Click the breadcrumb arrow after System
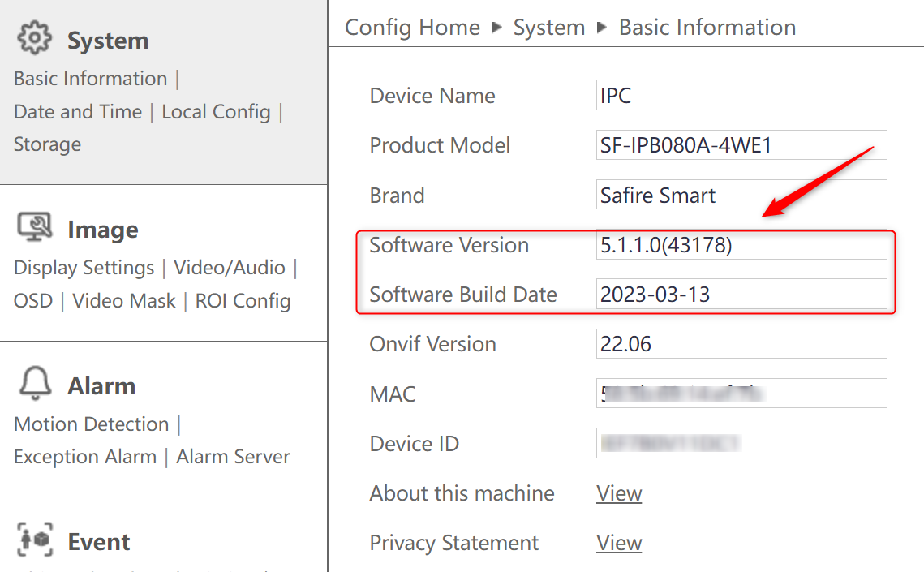Image resolution: width=924 pixels, height=572 pixels. pos(602,27)
